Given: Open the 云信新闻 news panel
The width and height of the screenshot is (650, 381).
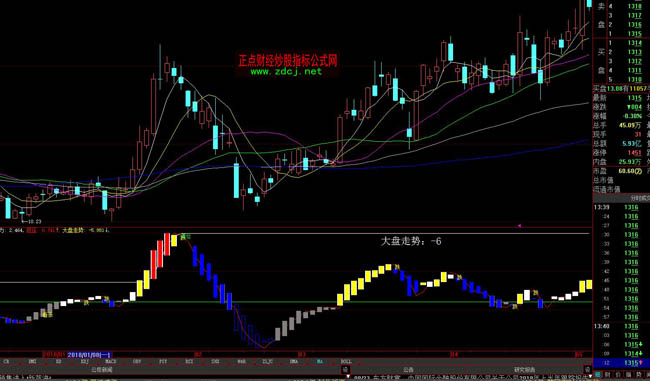Looking at the screenshot, I should coord(102,370).
